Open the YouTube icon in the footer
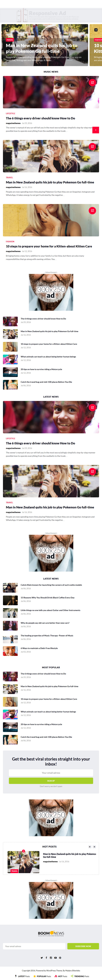Image resolution: width=102 pixels, height=980 pixels. 55,958
